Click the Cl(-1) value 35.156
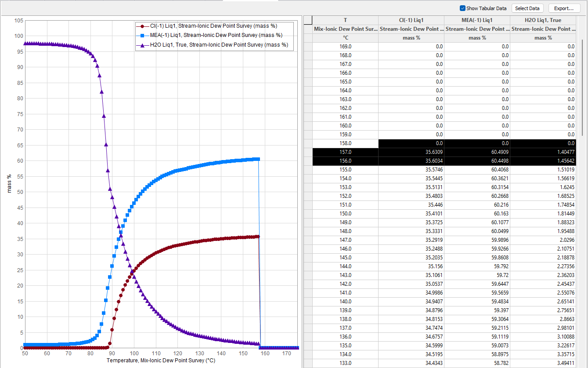588x368 pixels. pyautogui.click(x=411, y=266)
